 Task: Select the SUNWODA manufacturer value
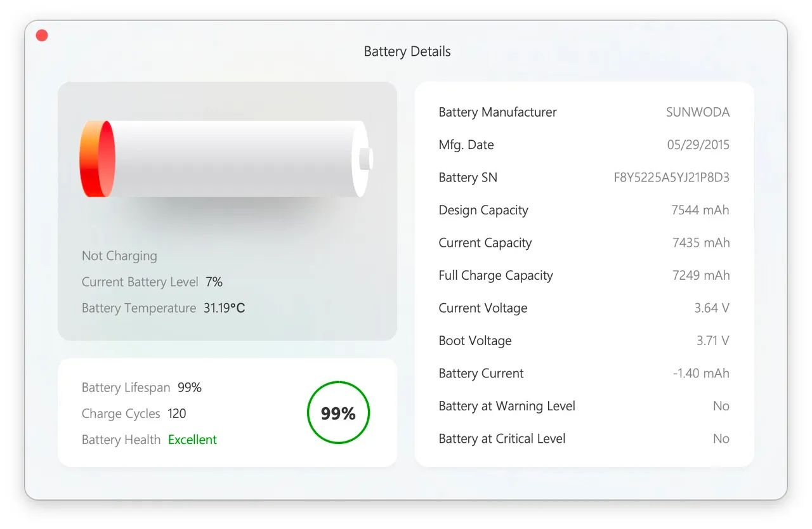[x=698, y=112]
